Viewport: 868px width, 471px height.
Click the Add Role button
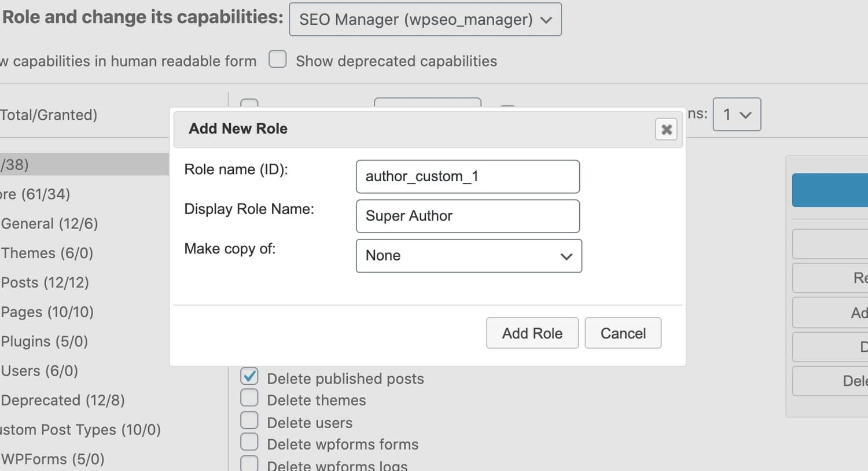click(x=532, y=333)
